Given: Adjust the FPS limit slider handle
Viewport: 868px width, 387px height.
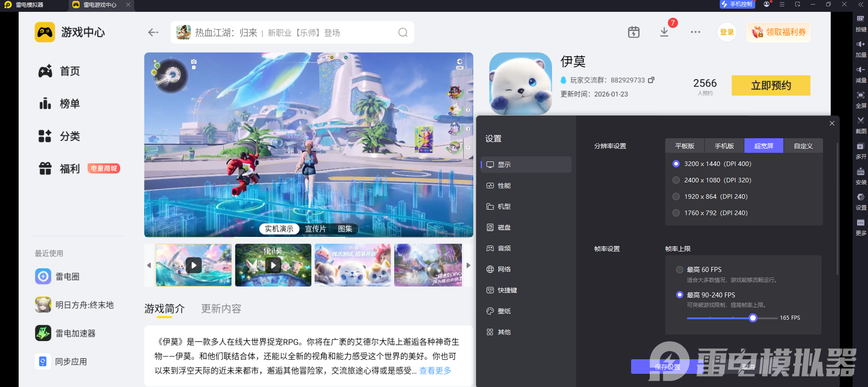Looking at the screenshot, I should coord(753,318).
